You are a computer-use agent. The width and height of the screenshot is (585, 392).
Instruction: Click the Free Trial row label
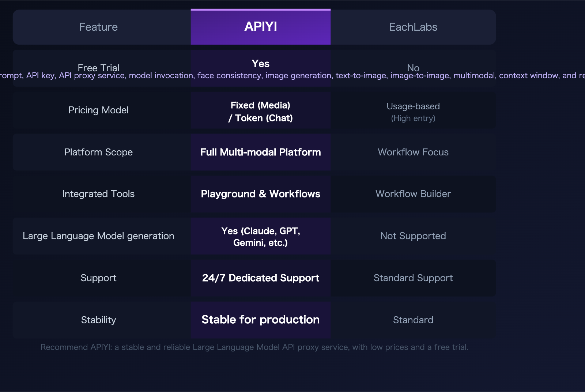98,68
